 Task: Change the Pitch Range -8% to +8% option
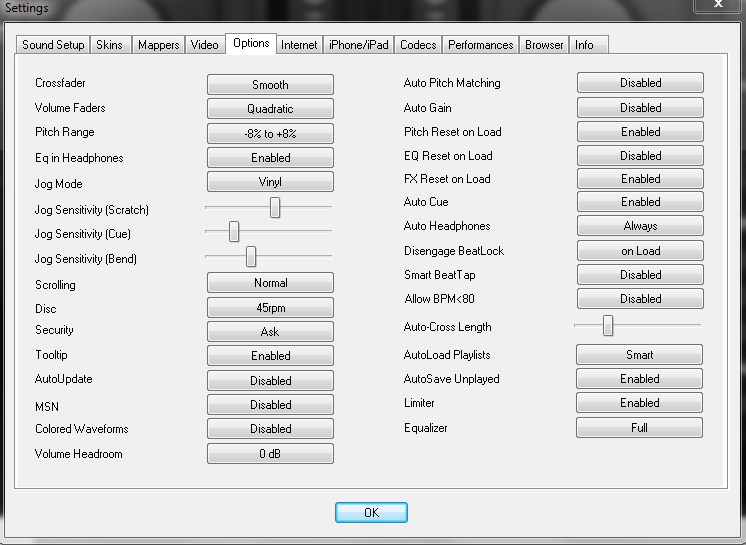(x=270, y=133)
